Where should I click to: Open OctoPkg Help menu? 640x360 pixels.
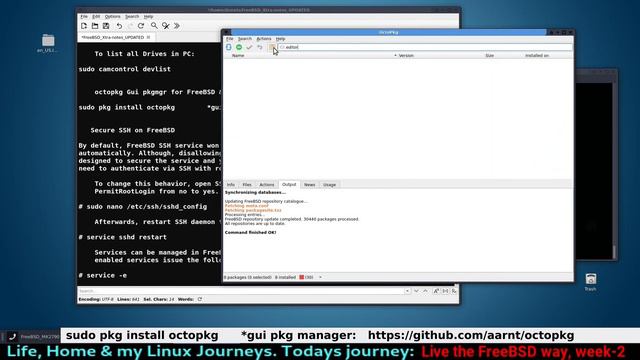coord(280,39)
